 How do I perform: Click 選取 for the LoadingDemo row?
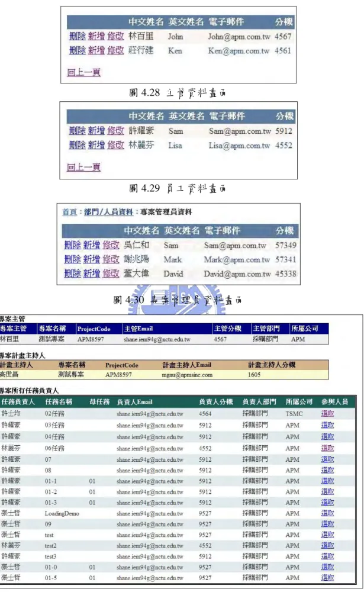pos(327,513)
